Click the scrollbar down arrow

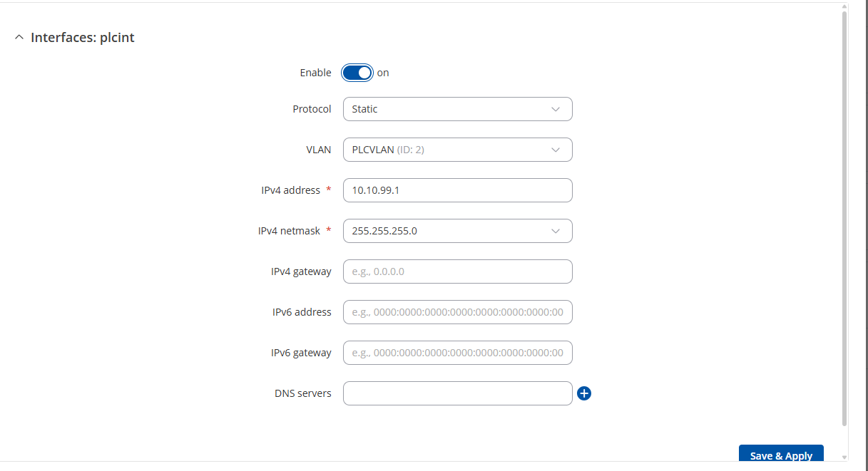pos(845,457)
